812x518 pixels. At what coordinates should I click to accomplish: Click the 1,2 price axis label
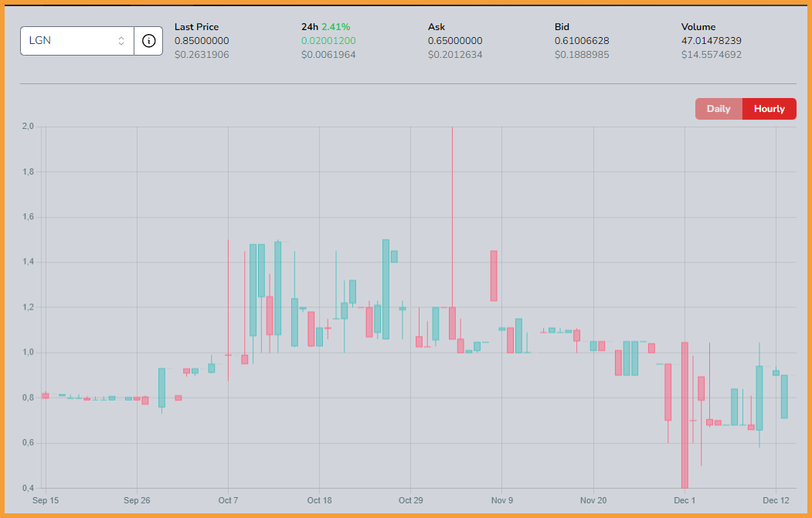28,307
